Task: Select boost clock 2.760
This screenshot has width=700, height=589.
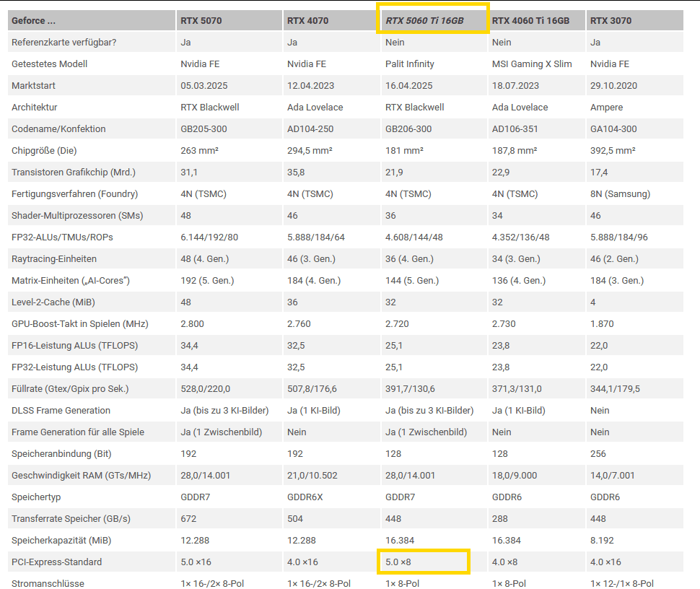Action: [x=299, y=324]
